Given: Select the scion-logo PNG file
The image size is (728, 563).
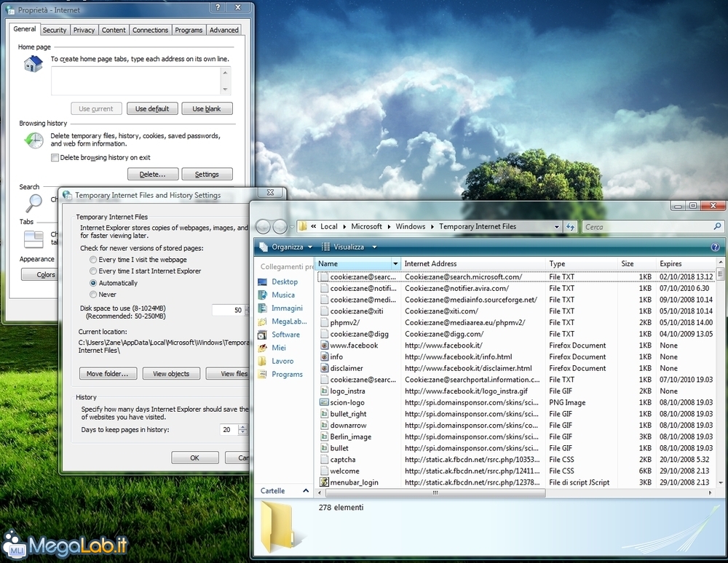Looking at the screenshot, I should pyautogui.click(x=347, y=402).
